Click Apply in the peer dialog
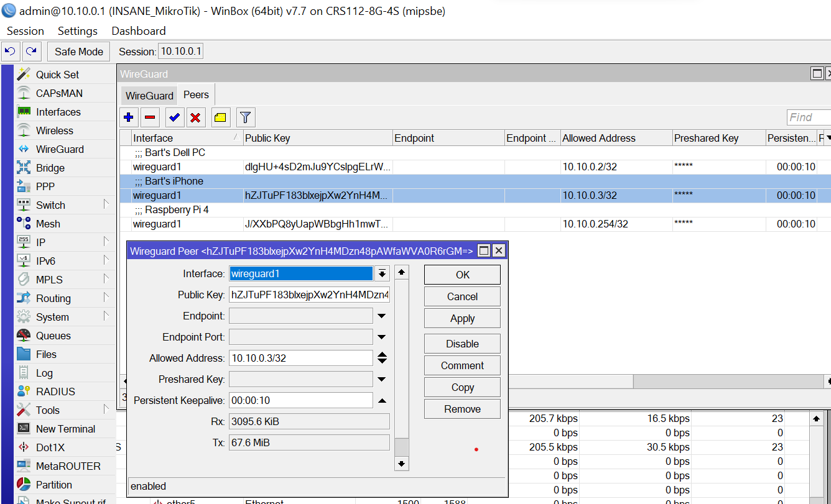This screenshot has width=831, height=504. point(462,318)
